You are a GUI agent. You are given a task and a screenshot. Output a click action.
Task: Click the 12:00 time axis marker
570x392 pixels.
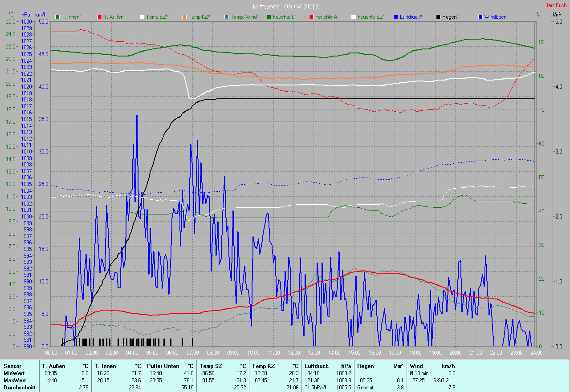coord(293,353)
